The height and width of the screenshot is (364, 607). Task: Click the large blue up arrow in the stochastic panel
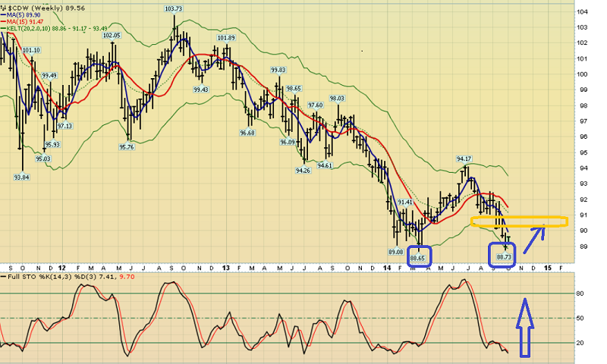(523, 327)
